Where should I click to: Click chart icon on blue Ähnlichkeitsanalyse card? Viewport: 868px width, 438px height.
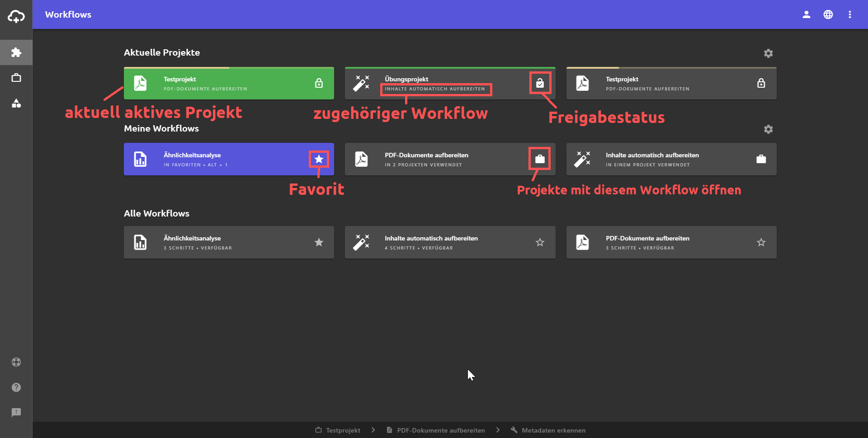[140, 159]
